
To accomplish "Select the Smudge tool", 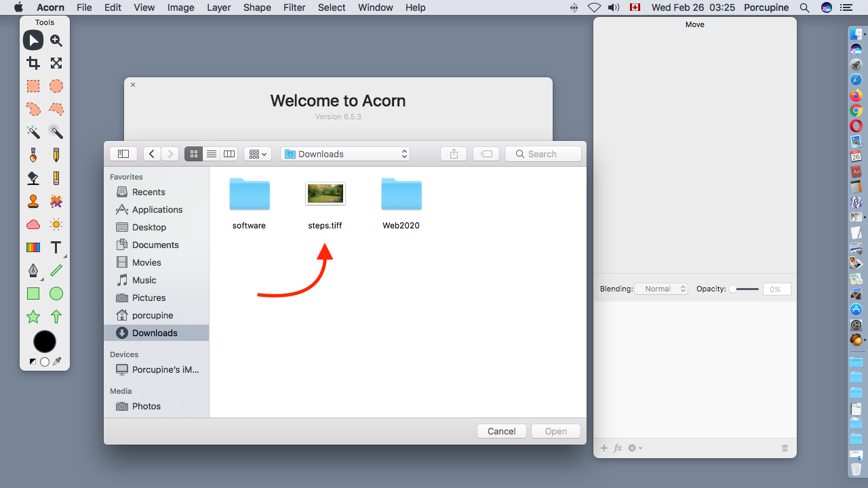I will point(56,201).
